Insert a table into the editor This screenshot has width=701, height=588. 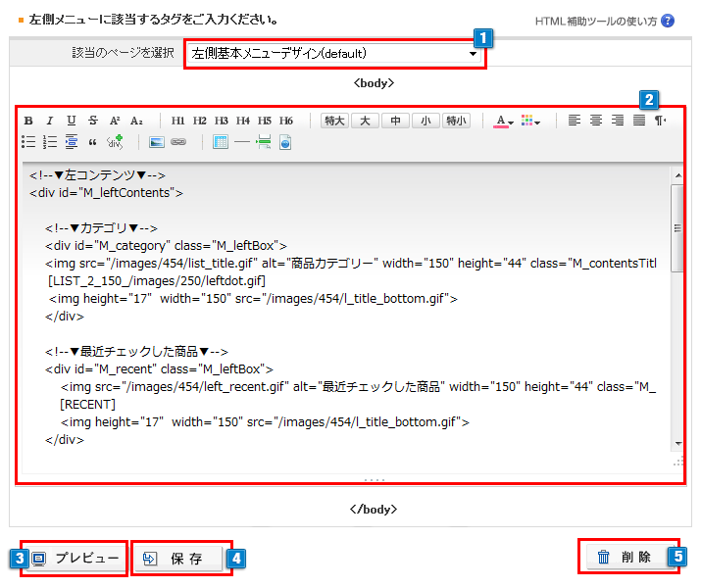[x=221, y=142]
